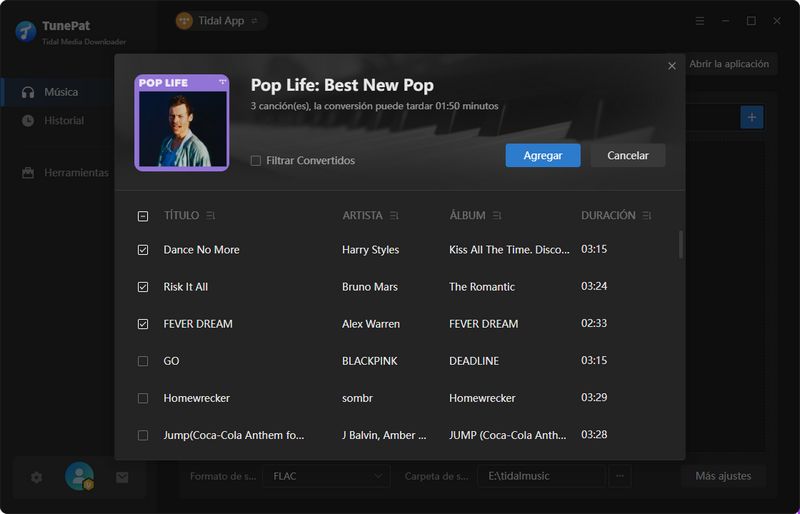Viewport: 800px width, 514px height.
Task: Click artist sombr
Action: coord(357,398)
